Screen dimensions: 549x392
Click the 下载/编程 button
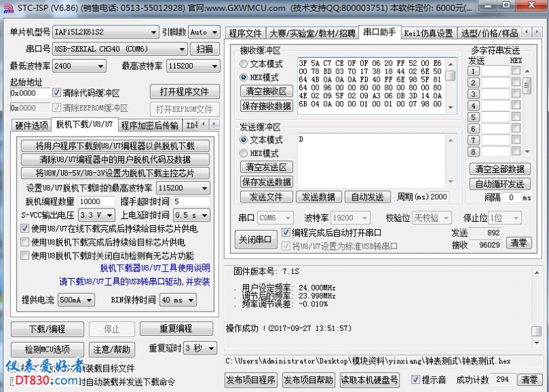[47, 329]
